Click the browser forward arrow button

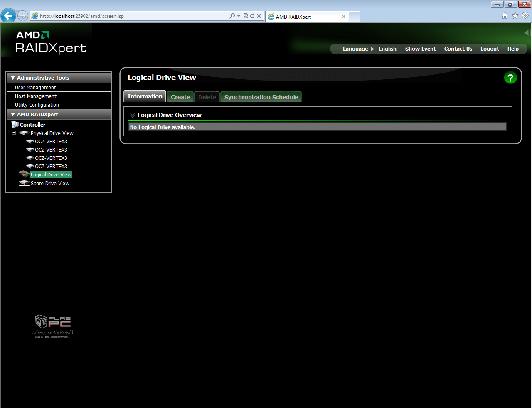[x=23, y=16]
